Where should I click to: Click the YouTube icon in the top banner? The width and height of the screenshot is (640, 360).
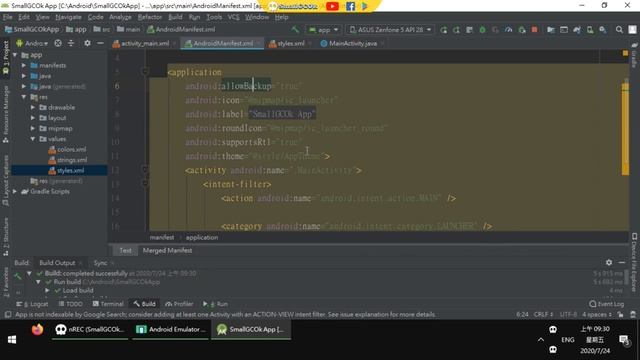332,6
